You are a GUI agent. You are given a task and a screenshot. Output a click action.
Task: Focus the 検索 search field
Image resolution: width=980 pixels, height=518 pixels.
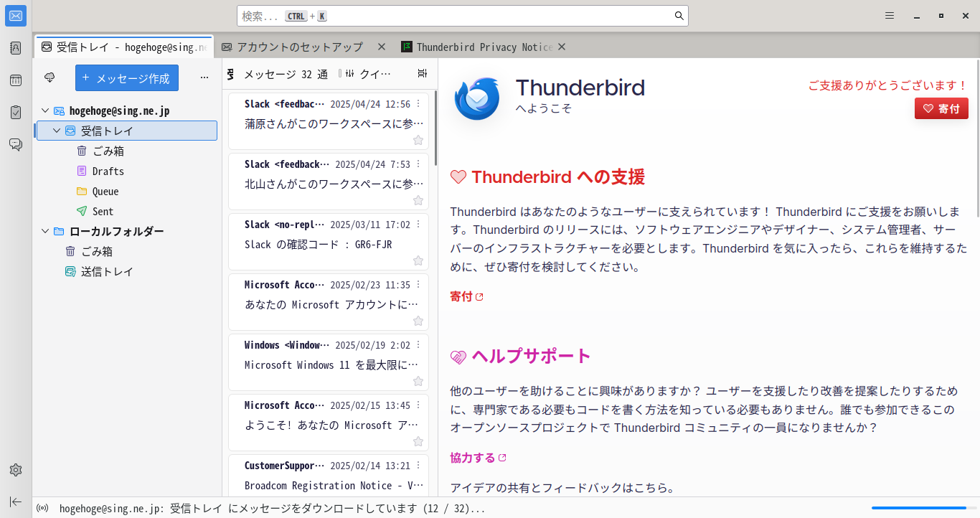click(463, 16)
